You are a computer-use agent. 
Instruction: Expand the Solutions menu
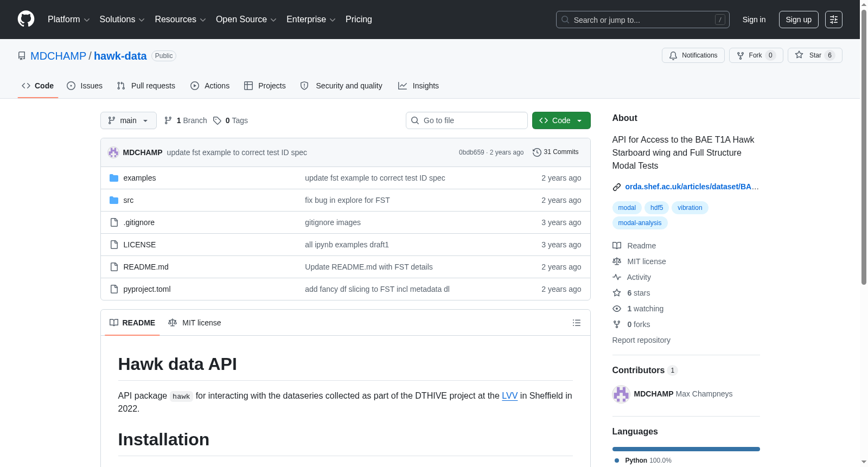[x=122, y=20]
